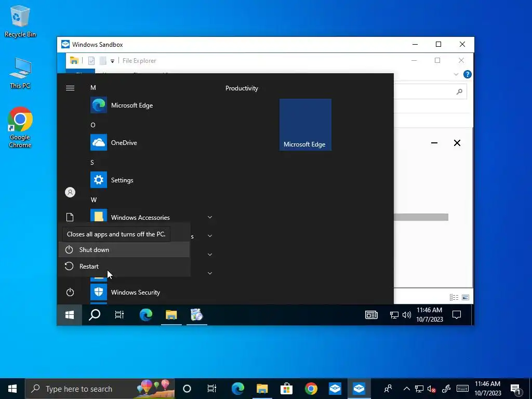This screenshot has height=399, width=532.
Task: Click the File Explorer search box magnifier
Action: click(x=459, y=91)
